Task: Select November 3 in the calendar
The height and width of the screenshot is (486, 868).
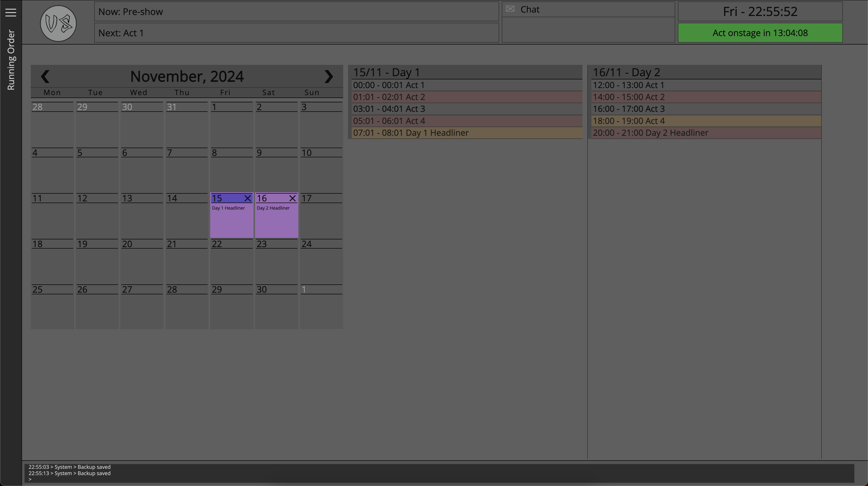Action: click(x=321, y=124)
